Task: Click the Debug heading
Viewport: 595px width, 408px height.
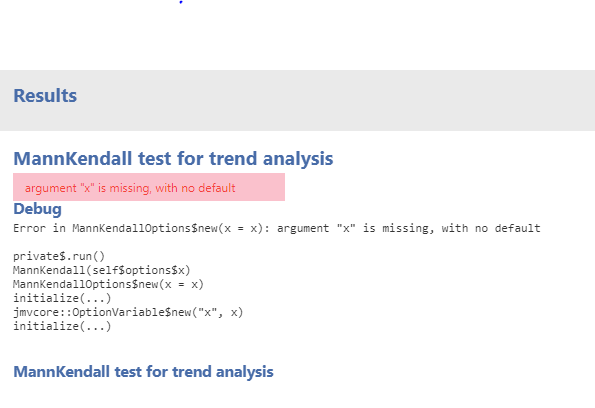Action: (x=37, y=209)
